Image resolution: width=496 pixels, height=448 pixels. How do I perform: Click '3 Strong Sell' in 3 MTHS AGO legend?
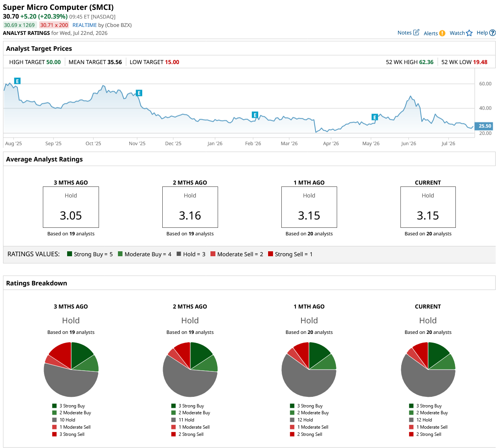[72, 434]
